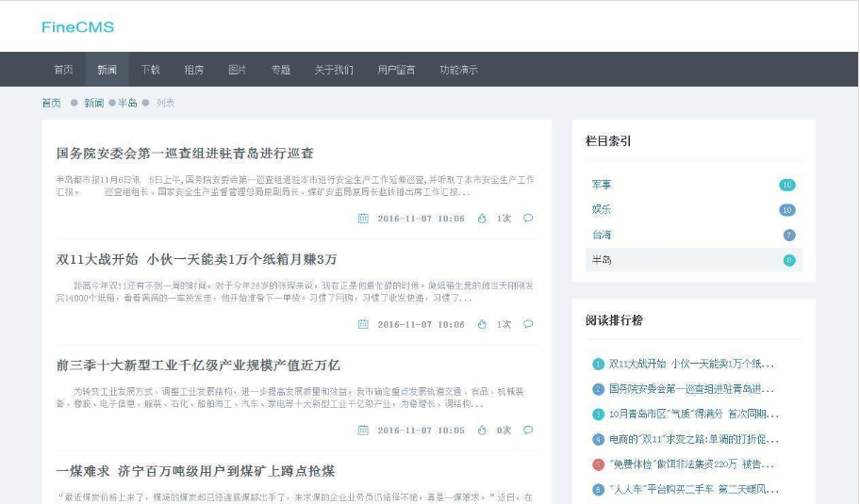Viewport: 860px width, 504px height.
Task: Switch to the 图片 navigation tab
Action: pyautogui.click(x=237, y=70)
